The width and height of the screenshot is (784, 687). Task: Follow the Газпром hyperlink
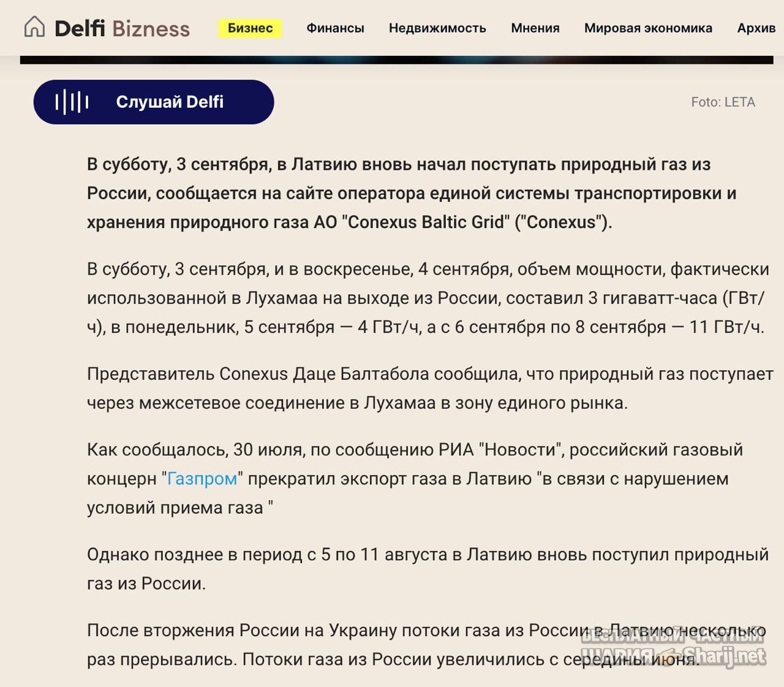click(202, 479)
